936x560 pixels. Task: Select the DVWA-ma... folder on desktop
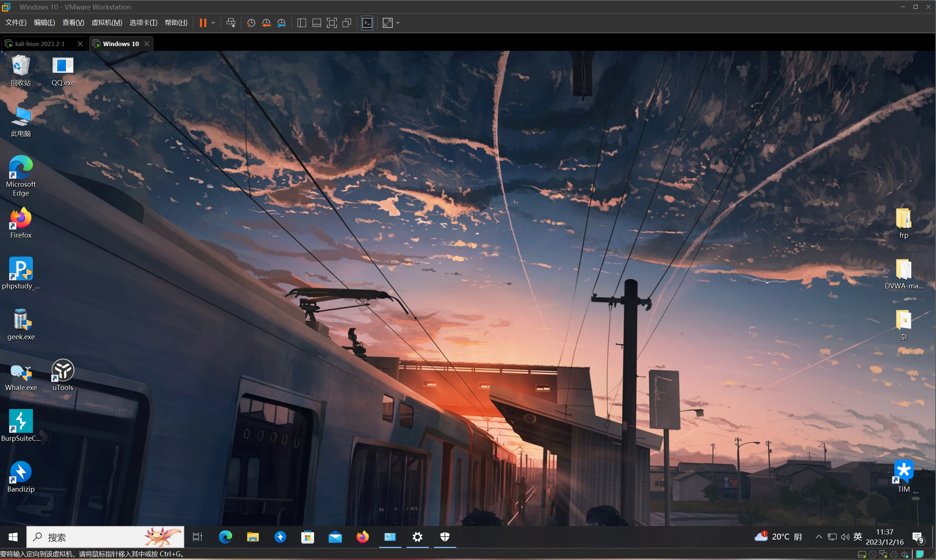click(x=903, y=273)
